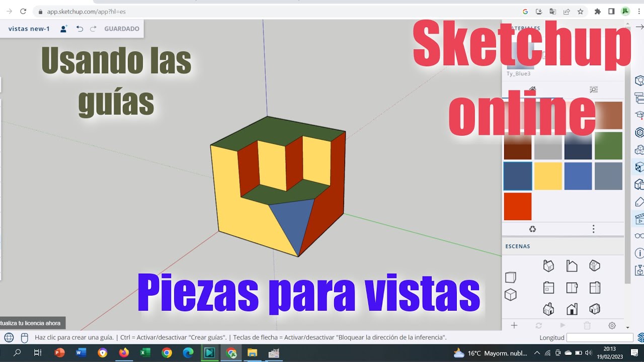Bookmark this page with the star icon

point(580,11)
